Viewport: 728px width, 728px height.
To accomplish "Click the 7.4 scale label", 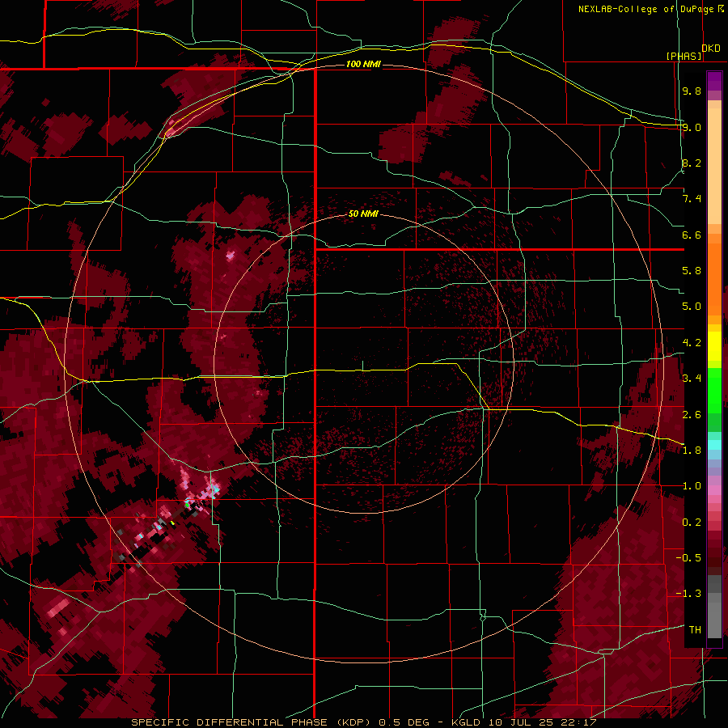I will coord(692,199).
